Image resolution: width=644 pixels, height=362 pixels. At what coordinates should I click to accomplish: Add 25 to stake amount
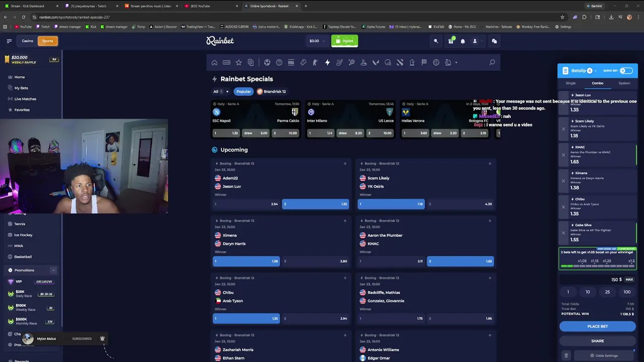[607, 292]
